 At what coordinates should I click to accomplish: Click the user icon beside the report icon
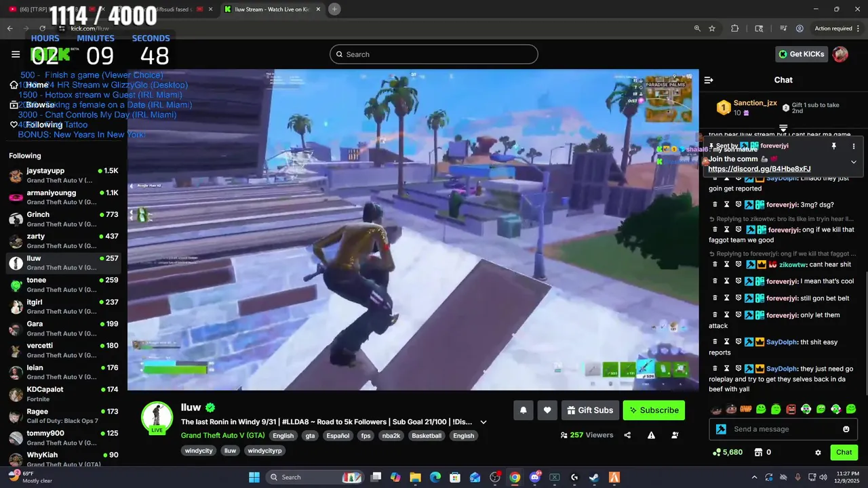(675, 435)
